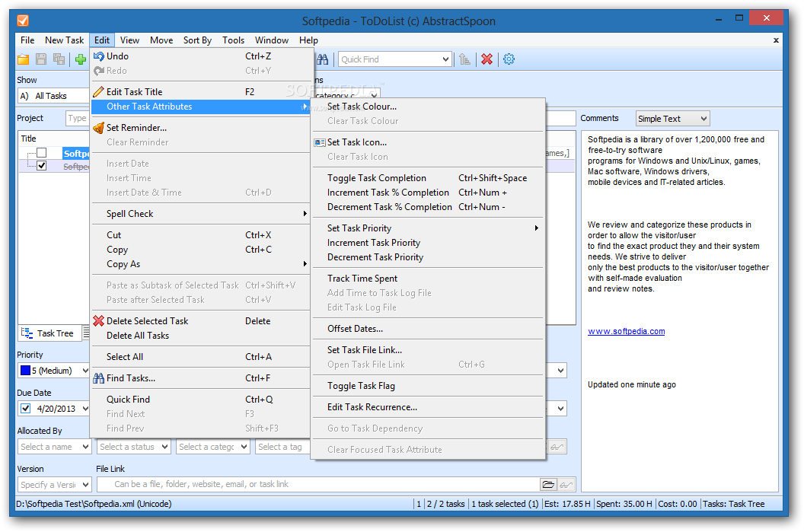Open the Tools menu
The height and width of the screenshot is (532, 804).
(233, 40)
